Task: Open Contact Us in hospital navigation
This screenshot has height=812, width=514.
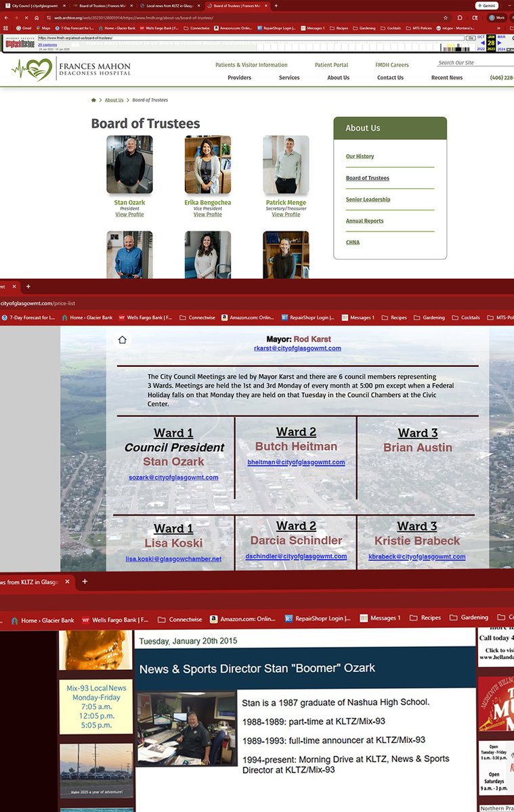Action: tap(390, 78)
